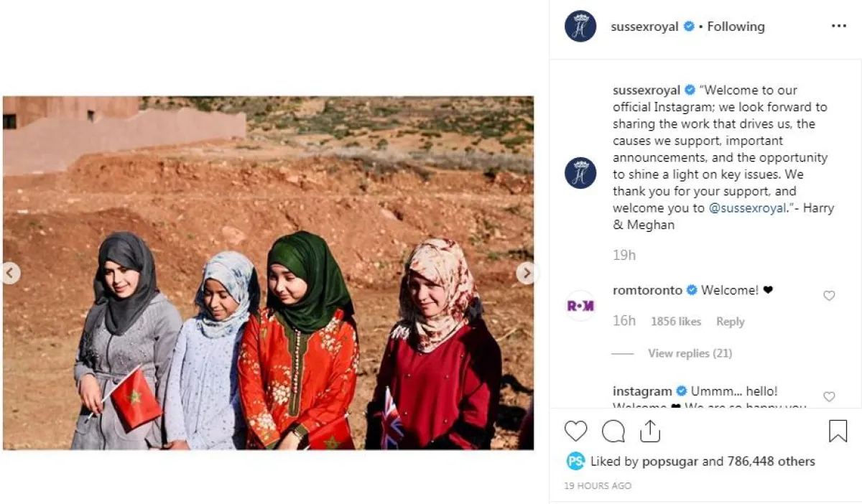Like instagram's comment with small heart
Image resolution: width=862 pixels, height=504 pixels.
(829, 396)
